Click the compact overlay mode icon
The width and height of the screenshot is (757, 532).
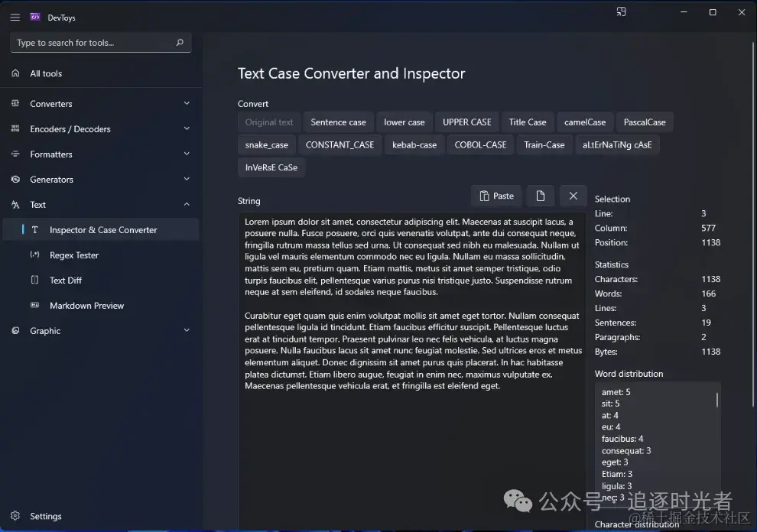pos(622,12)
